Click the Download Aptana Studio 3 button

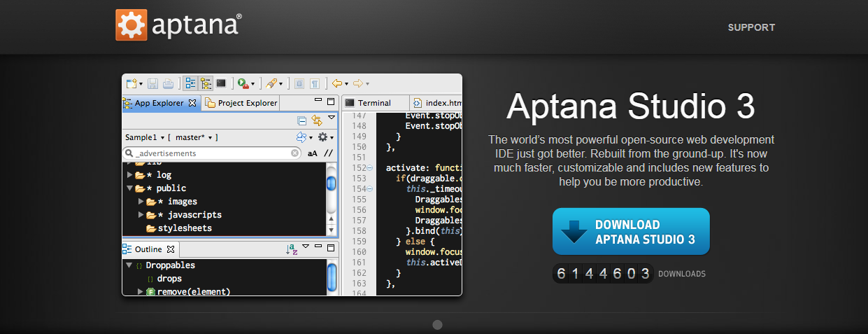tap(631, 231)
